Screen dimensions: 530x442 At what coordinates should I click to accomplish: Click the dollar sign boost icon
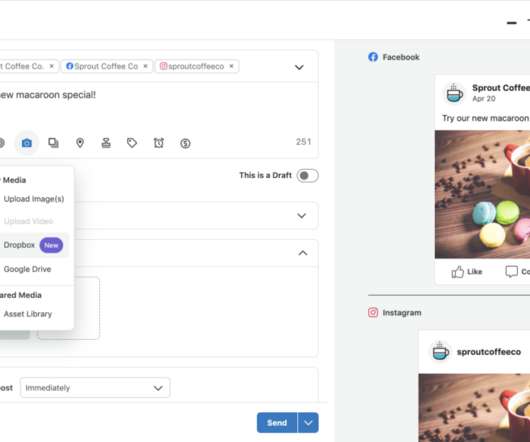[x=185, y=143]
